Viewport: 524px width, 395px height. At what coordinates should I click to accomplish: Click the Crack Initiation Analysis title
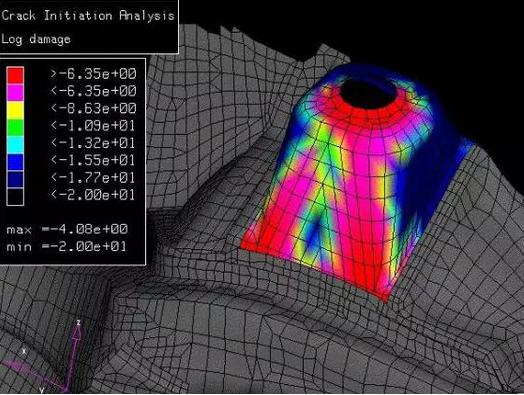point(88,16)
